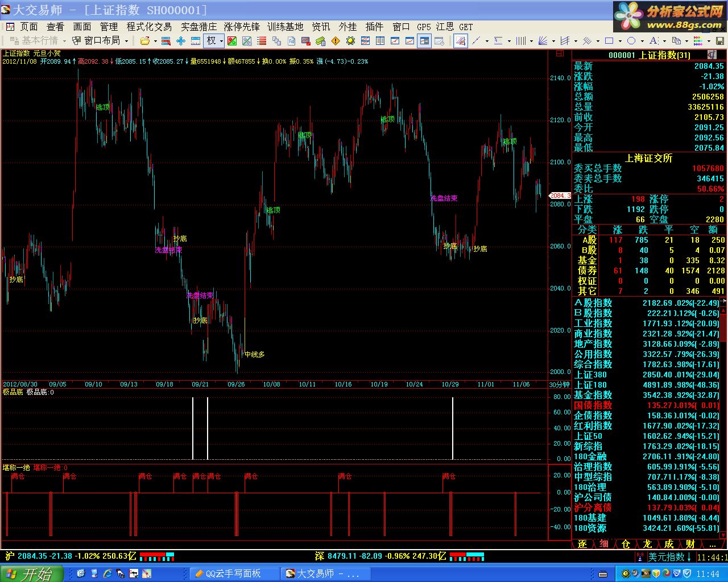Switch to the 细 bottom tab
The height and width of the screenshot is (582, 728).
(604, 544)
